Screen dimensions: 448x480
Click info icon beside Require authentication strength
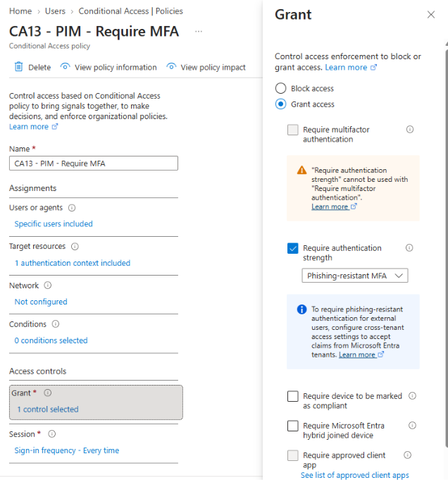coord(409,247)
